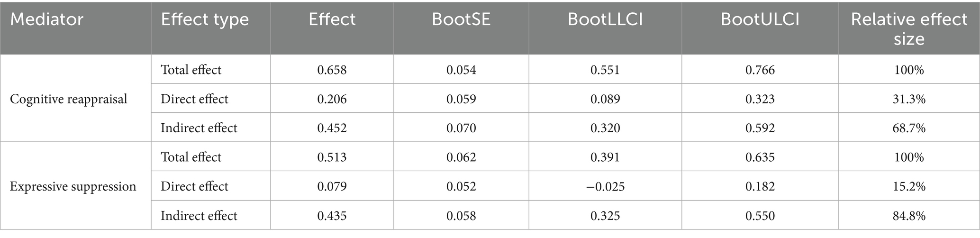Click the 0.766 BootULCI value

(760, 70)
